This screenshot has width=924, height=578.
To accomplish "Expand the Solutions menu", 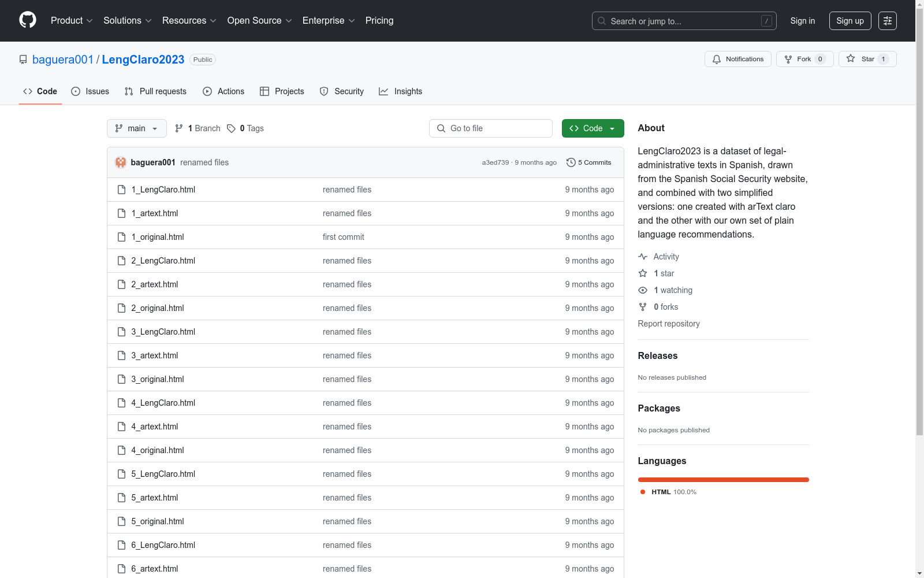I will click(128, 21).
